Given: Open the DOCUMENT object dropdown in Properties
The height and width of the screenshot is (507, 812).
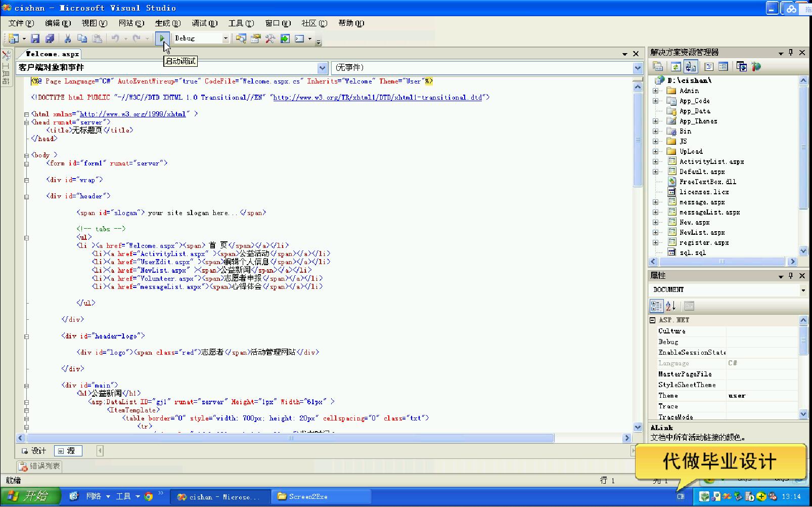Looking at the screenshot, I should (803, 290).
